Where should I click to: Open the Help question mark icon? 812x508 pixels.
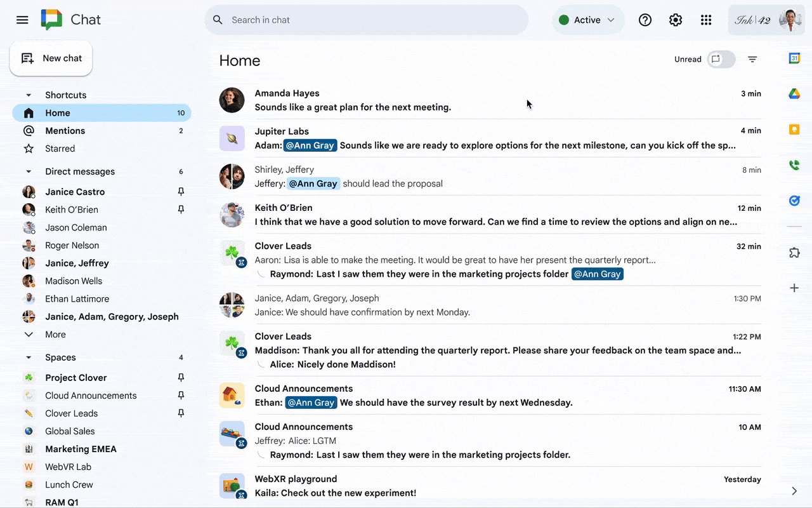645,20
